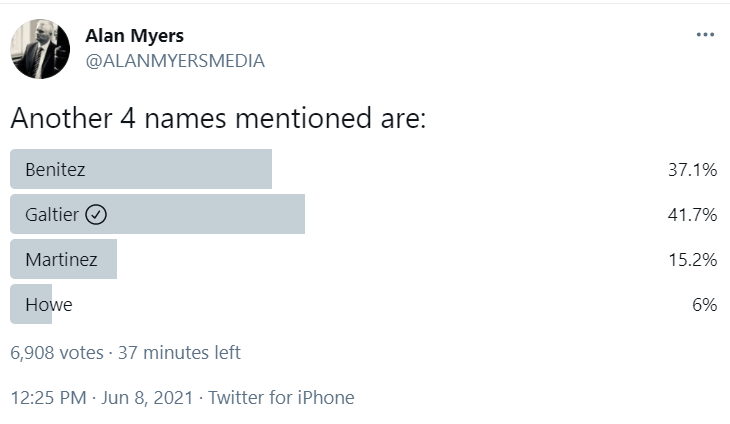Open the @ALANMYERSMEDIA handle link

[x=175, y=61]
